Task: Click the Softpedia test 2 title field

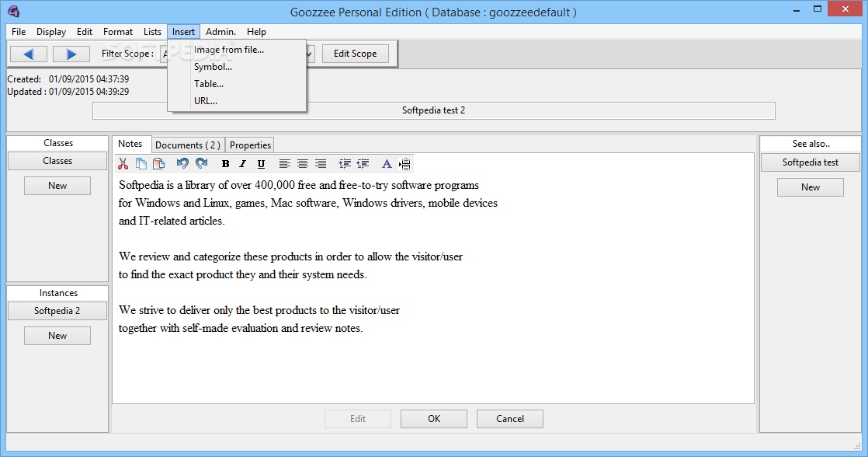Action: 433,110
